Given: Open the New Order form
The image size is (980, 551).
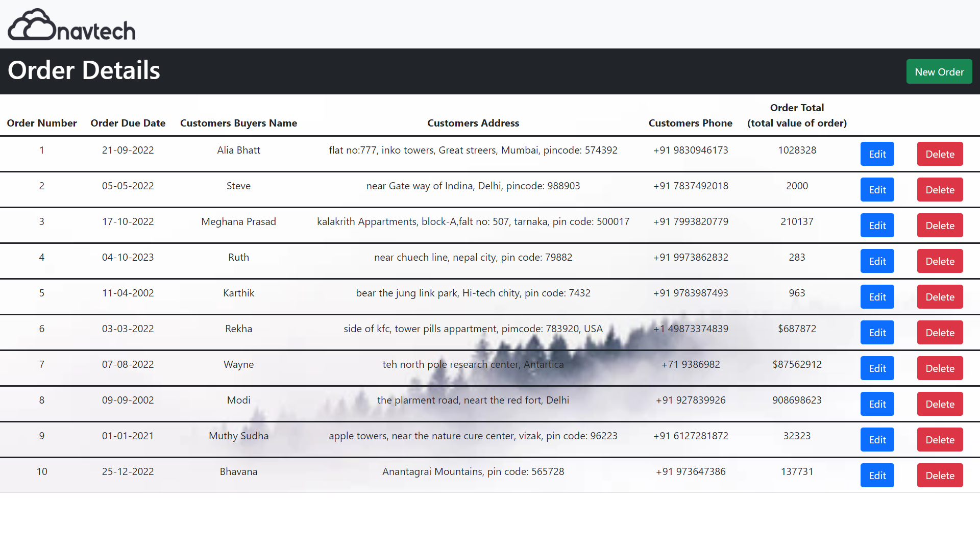Looking at the screenshot, I should pos(939,72).
